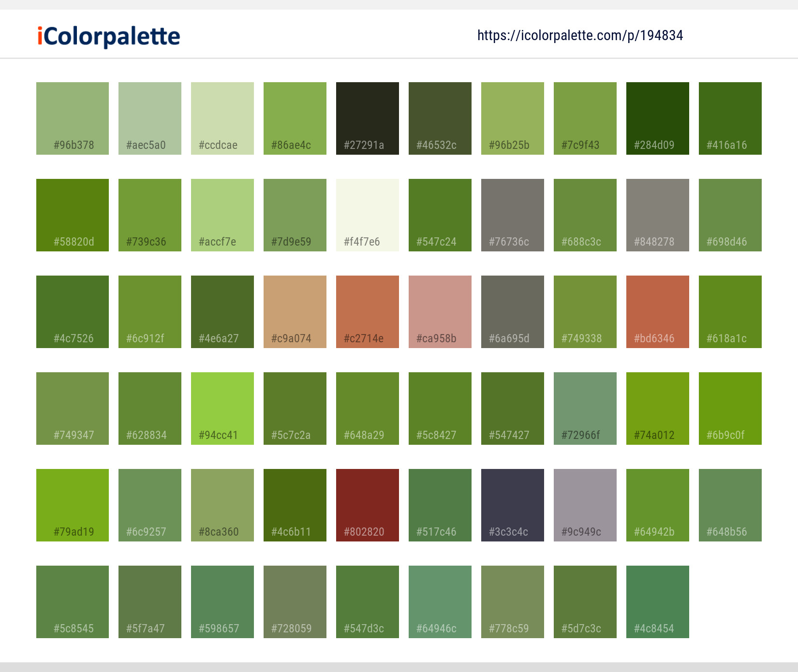The width and height of the screenshot is (798, 672).
Task: Select the #58820d swatch
Action: coord(73,215)
